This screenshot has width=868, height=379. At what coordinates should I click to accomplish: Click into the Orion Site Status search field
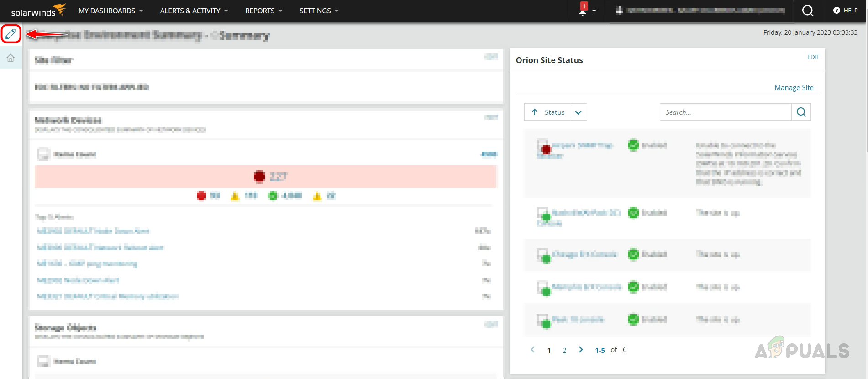(x=725, y=112)
